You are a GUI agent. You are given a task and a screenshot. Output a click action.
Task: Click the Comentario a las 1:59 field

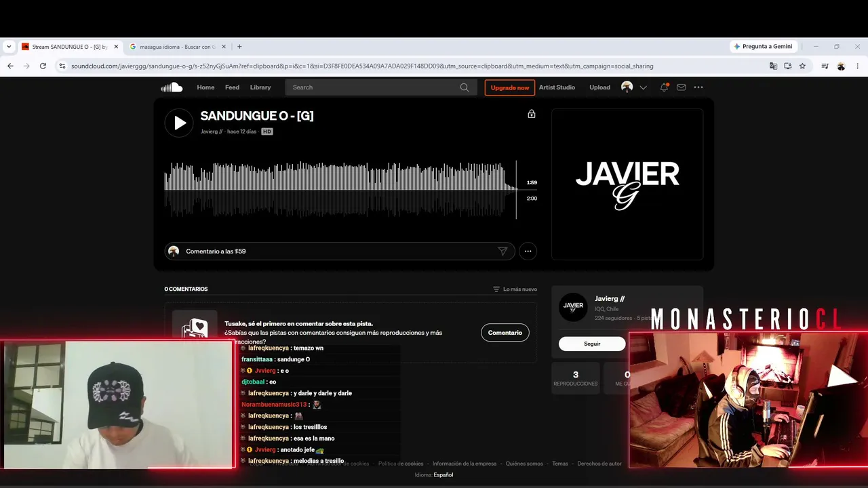(x=339, y=251)
